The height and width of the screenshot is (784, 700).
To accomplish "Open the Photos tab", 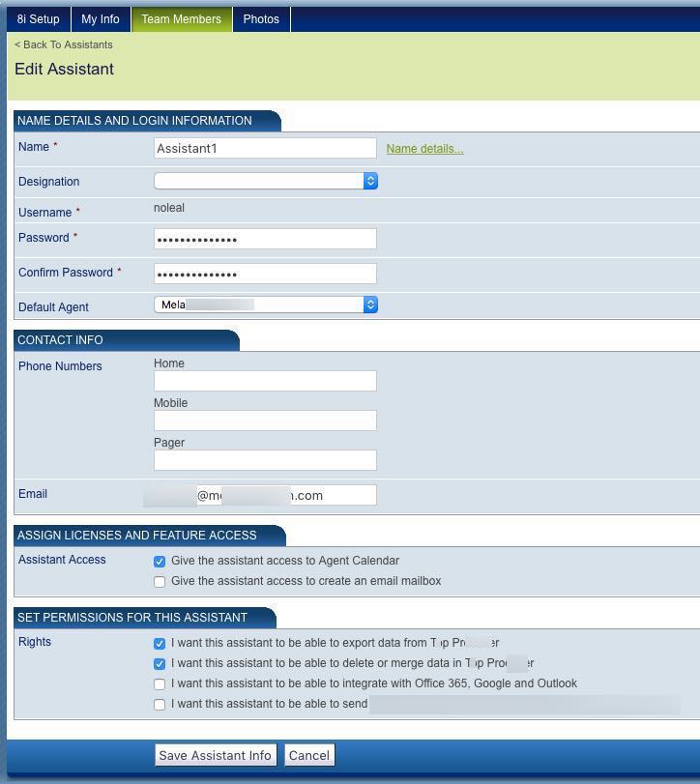I will pyautogui.click(x=261, y=19).
